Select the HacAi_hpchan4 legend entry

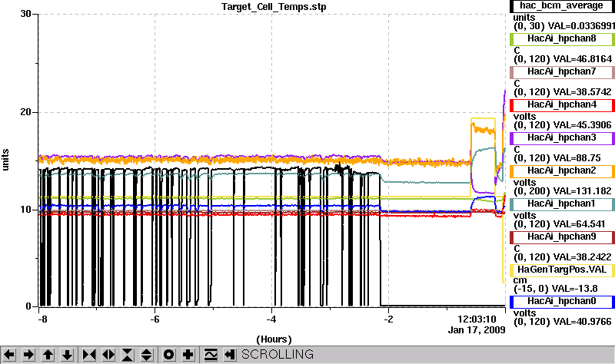pos(562,105)
